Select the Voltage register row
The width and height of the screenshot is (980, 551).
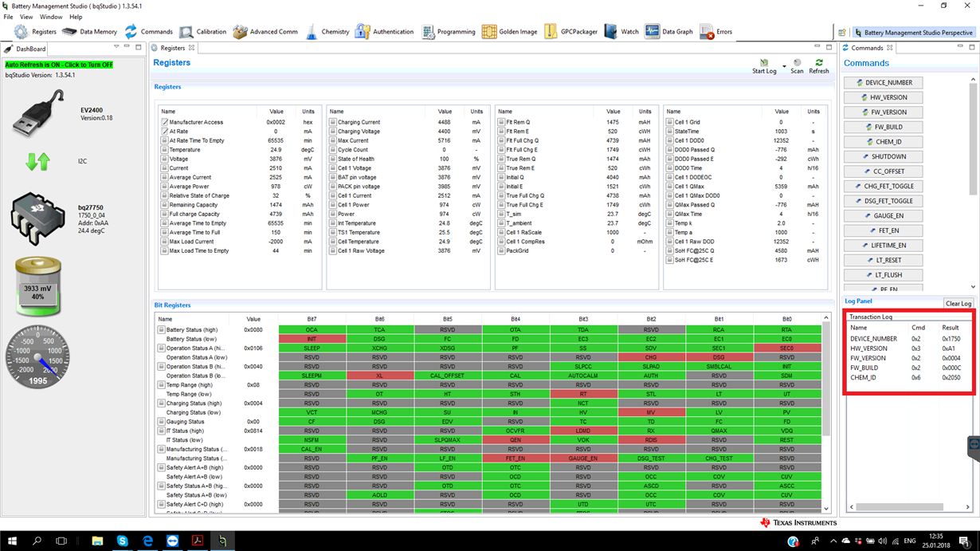(239, 159)
